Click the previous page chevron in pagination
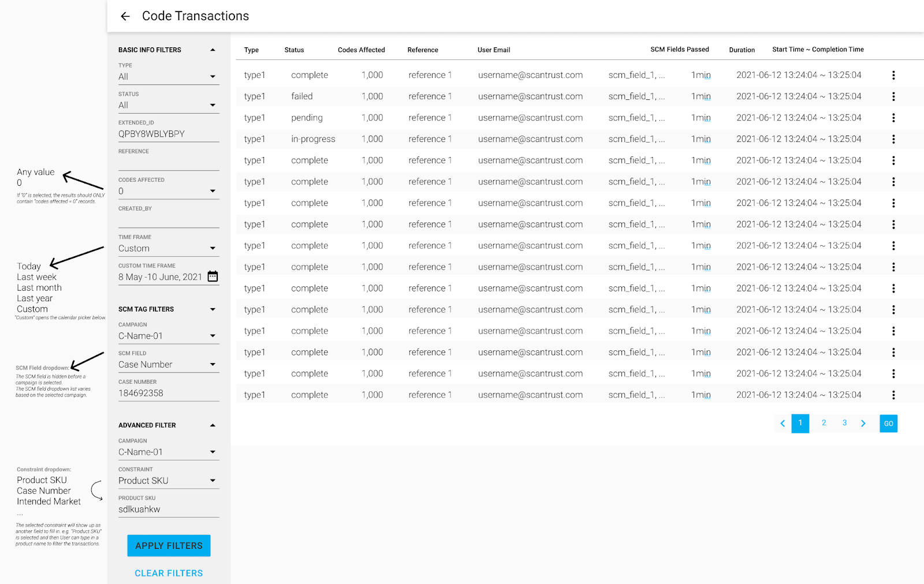924x584 pixels. pyautogui.click(x=782, y=423)
